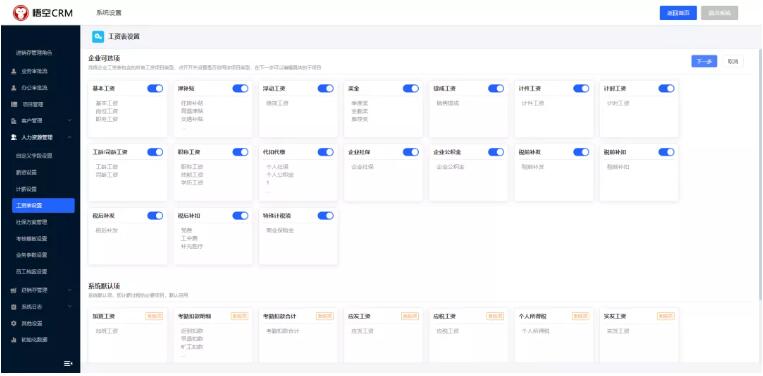The image size is (763, 376).
Task: Toggle off the 基本工资 switch
Action: (155, 89)
